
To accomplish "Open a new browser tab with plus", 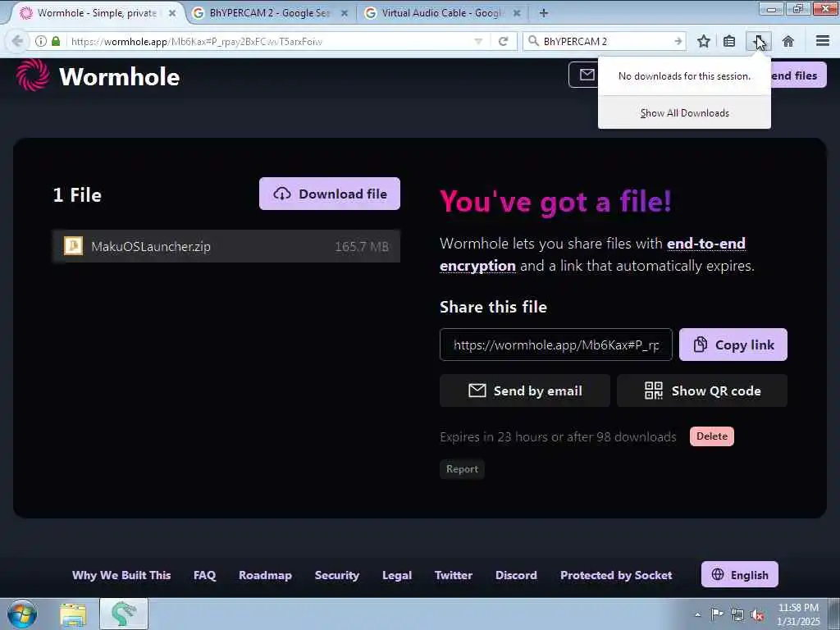I will (x=544, y=13).
